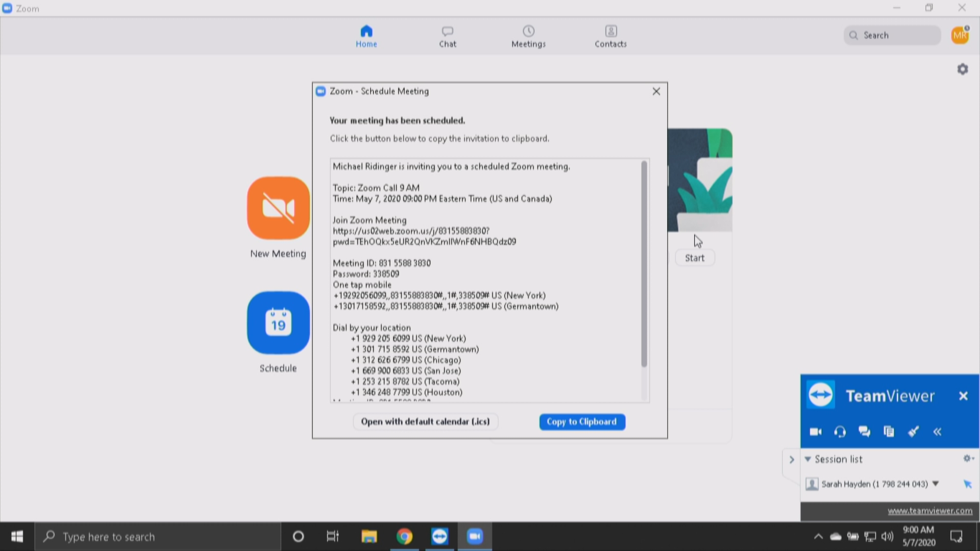The height and width of the screenshot is (551, 980).
Task: Click the Type here to search box
Action: click(x=158, y=536)
